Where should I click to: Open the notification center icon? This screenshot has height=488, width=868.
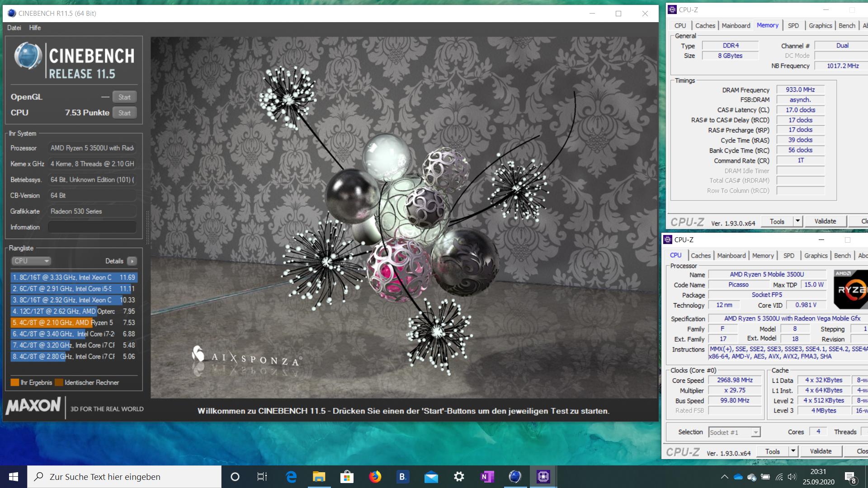click(x=850, y=477)
